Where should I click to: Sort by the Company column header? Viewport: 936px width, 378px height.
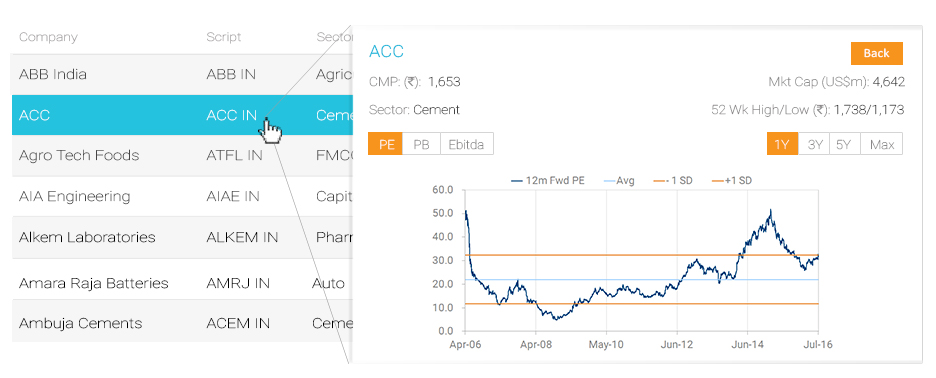click(48, 37)
